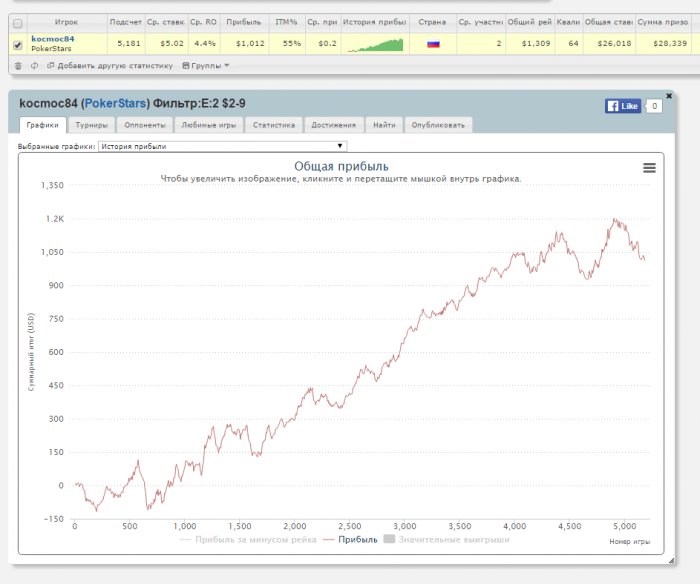The height and width of the screenshot is (584, 700).
Task: Open the 'Статистика' tab
Action: tap(274, 125)
